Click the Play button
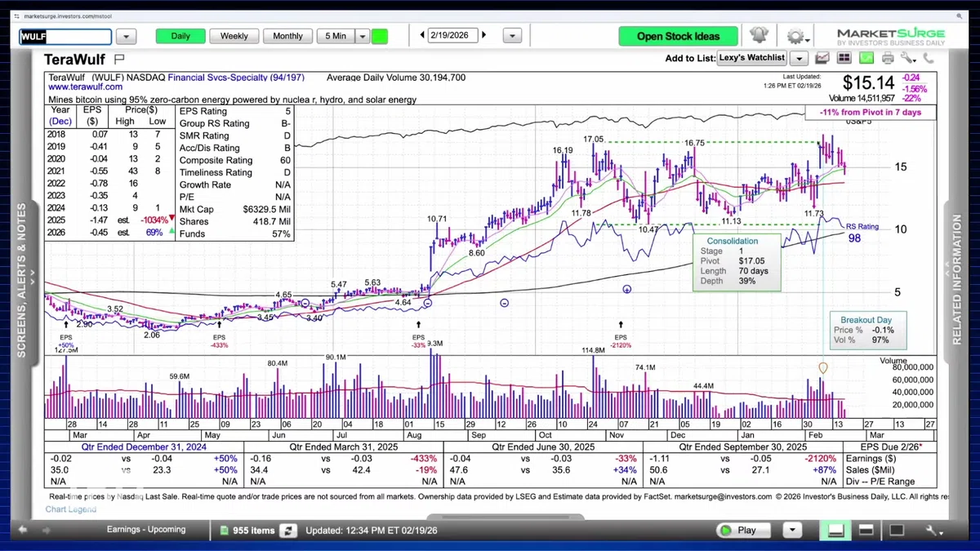Image resolution: width=980 pixels, height=551 pixels. [x=745, y=531]
